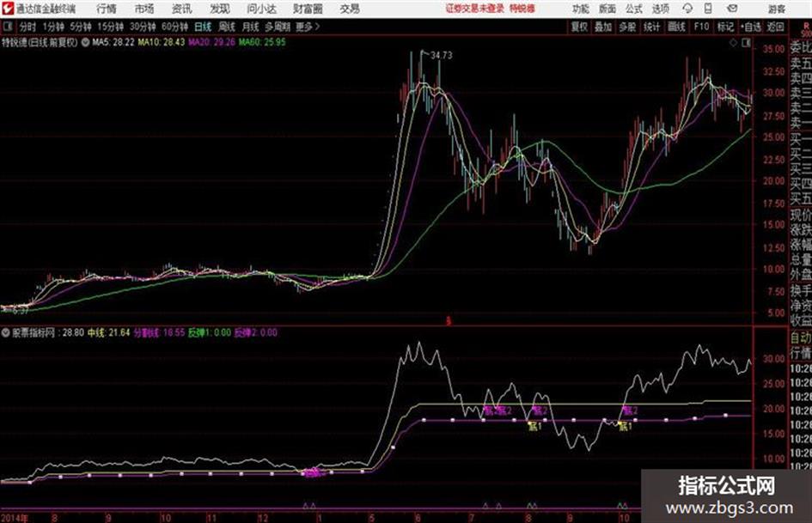Image resolution: width=812 pixels, height=523 pixels.
Task: Expand the 更多 periods dropdown
Action: 308,27
